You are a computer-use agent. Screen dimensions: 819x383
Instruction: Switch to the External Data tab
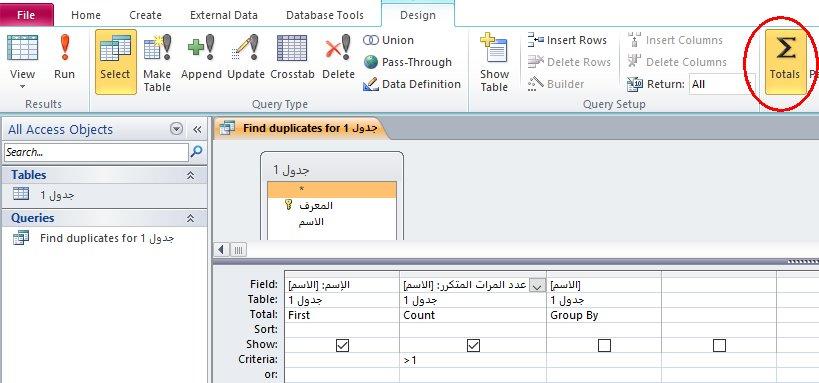click(x=224, y=15)
